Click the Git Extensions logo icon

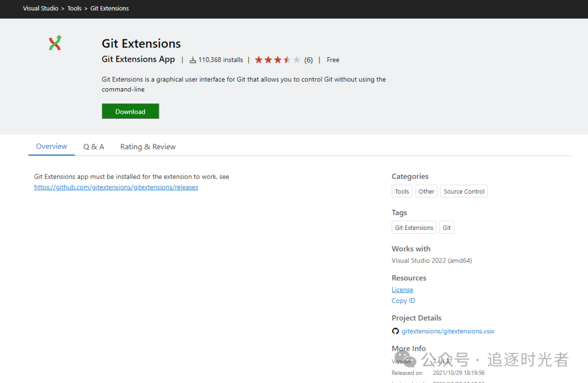coord(55,42)
